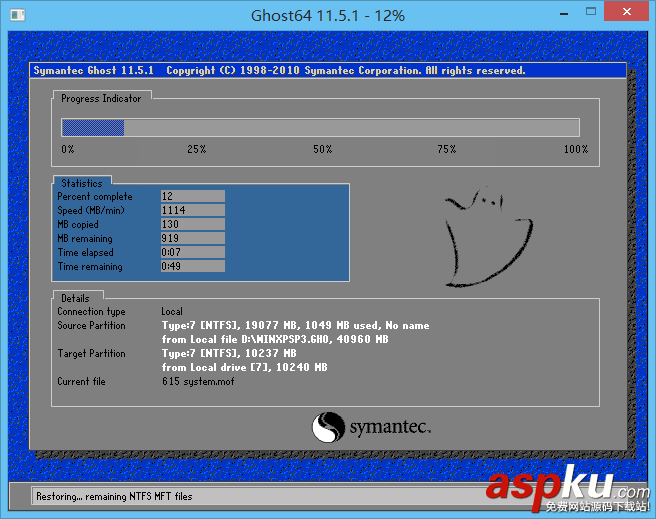Screen dimensions: 656x519
Task: Click the 0% progress marker label
Action: [68, 149]
